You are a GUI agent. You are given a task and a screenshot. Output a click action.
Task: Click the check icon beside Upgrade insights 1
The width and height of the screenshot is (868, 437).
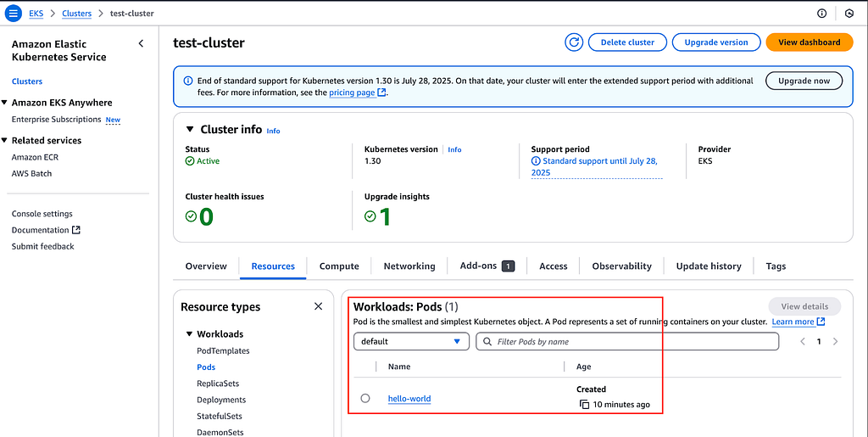pyautogui.click(x=370, y=216)
